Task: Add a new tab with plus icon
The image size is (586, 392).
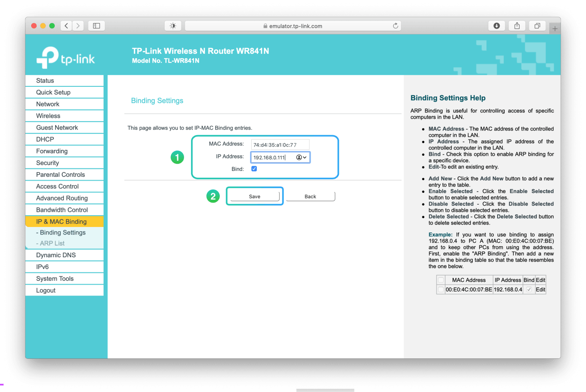Action: click(555, 29)
